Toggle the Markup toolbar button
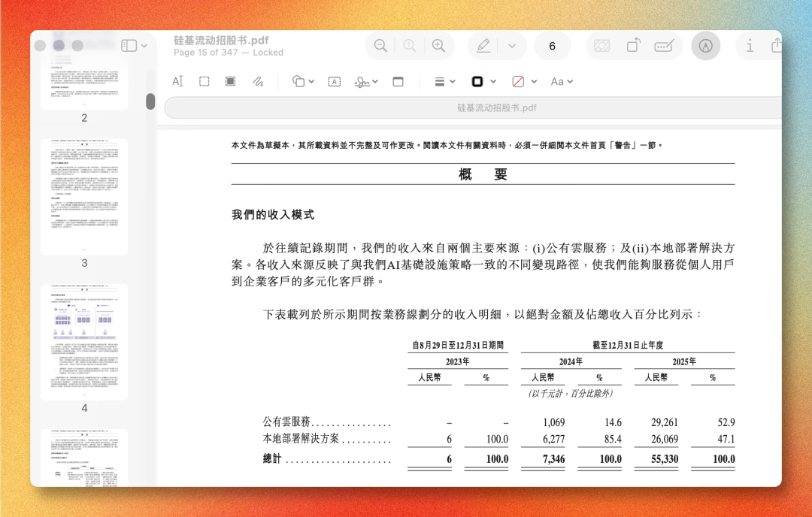Viewport: 812px width, 517px height. 705,46
